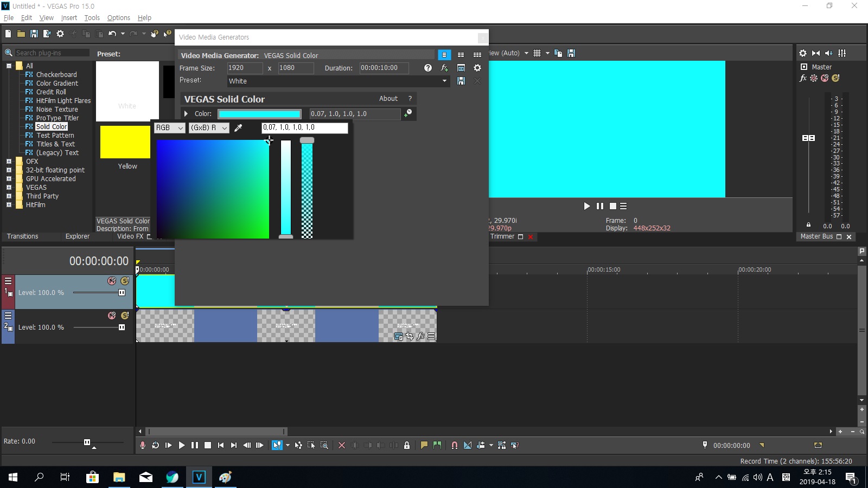Viewport: 868px width, 488px height.
Task: Select the Selection Edit tool
Action: coord(311,445)
